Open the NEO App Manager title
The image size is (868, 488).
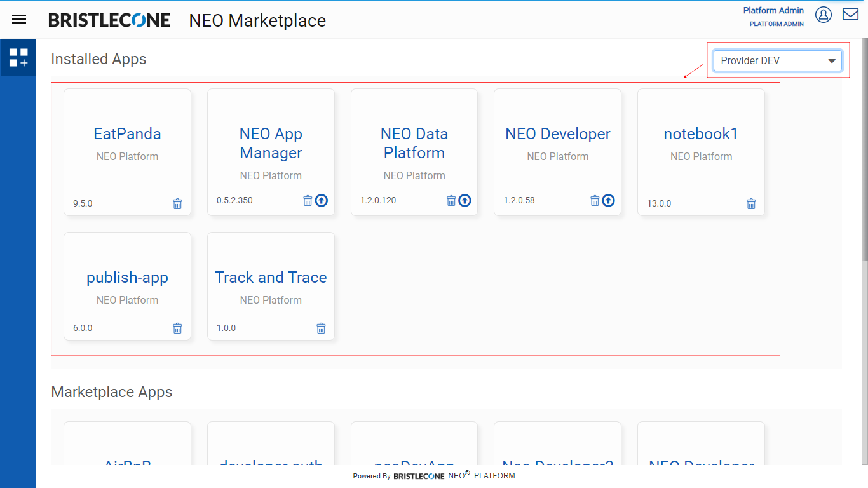(271, 143)
